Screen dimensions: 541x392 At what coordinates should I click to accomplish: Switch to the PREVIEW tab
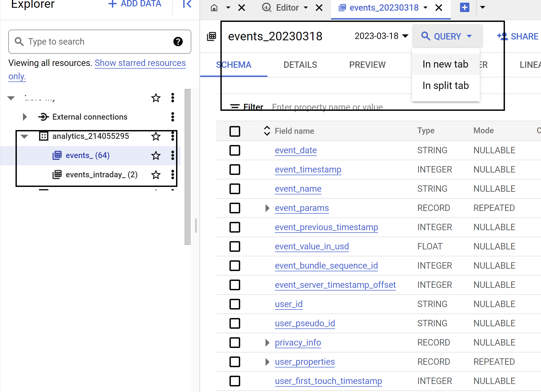tap(367, 65)
